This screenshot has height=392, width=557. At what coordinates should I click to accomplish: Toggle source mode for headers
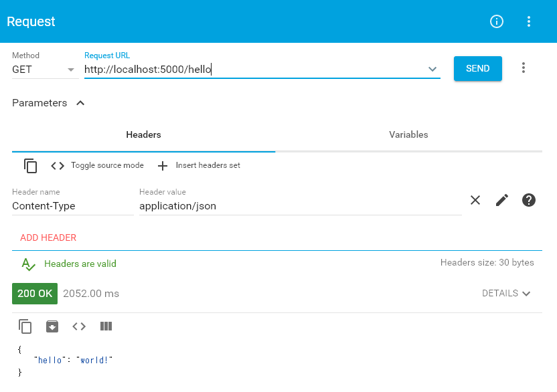pos(97,165)
